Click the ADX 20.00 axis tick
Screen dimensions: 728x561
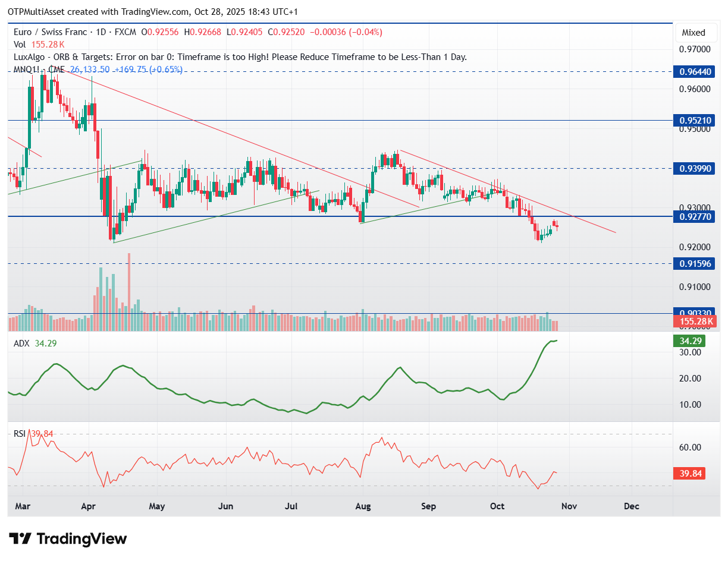pyautogui.click(x=691, y=379)
